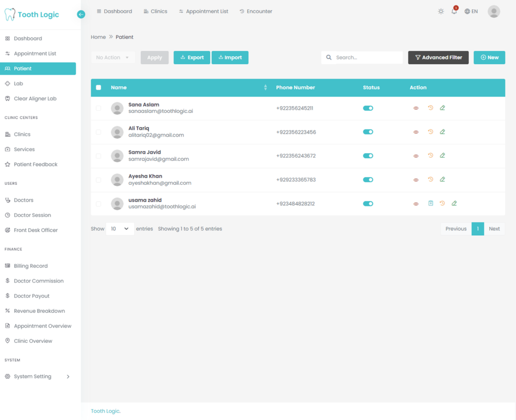Image resolution: width=516 pixels, height=420 pixels.
Task: Edit Sana Aslam's record
Action: click(x=442, y=108)
